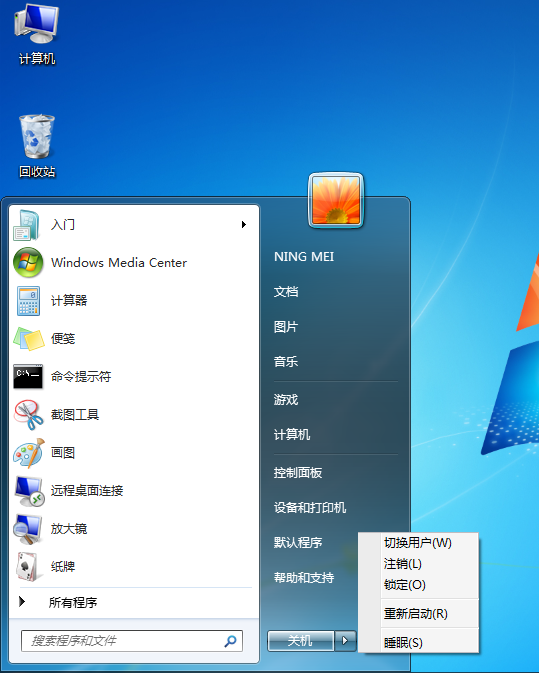Open 图片 pictures link
Image resolution: width=539 pixels, height=673 pixels.
point(286,327)
